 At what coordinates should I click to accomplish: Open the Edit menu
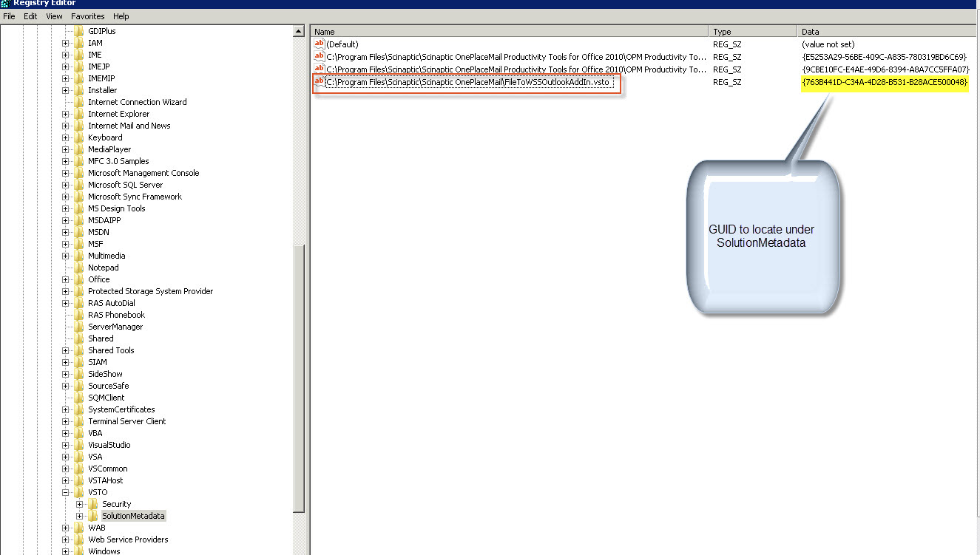30,16
